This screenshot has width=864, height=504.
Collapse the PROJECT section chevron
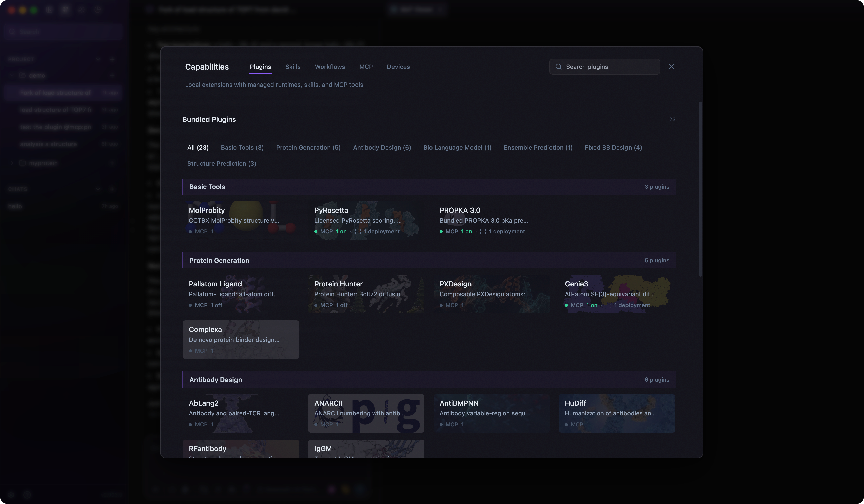(98, 59)
